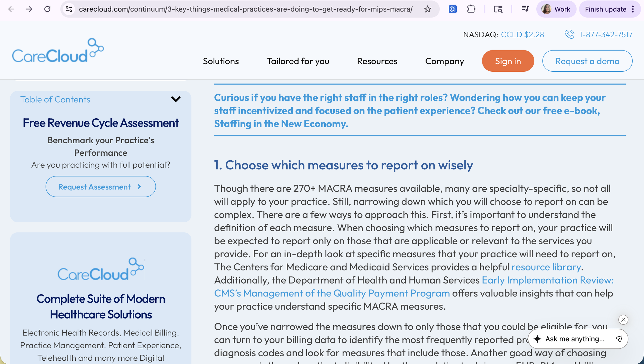Screen dimensions: 644x364
Task: Click the send arrow in chat widget
Action: [619, 339]
